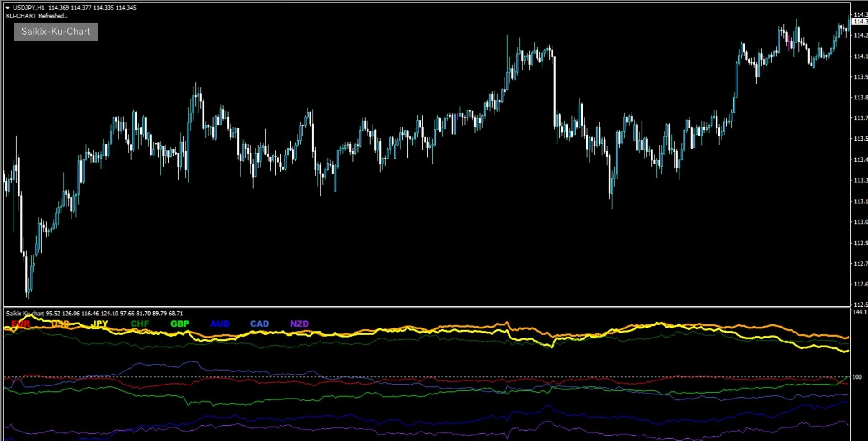This screenshot has height=441, width=868.
Task: Click the bright green GBP label
Action: [x=179, y=324]
